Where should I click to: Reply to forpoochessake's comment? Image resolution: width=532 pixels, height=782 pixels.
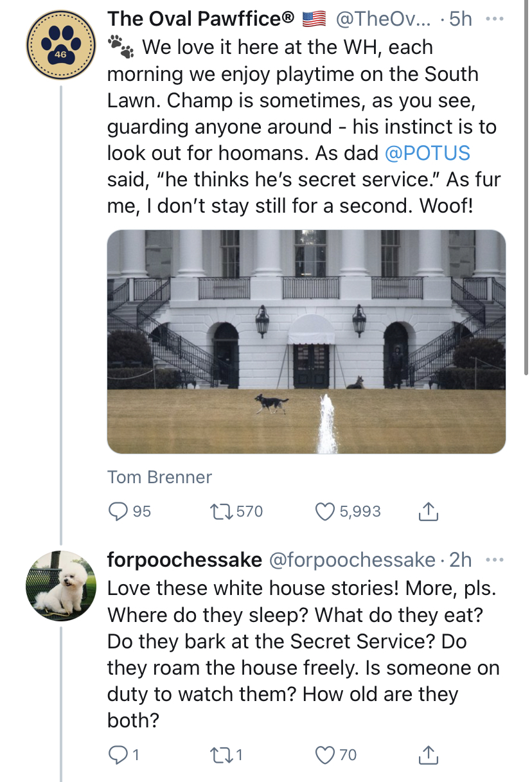[123, 754]
